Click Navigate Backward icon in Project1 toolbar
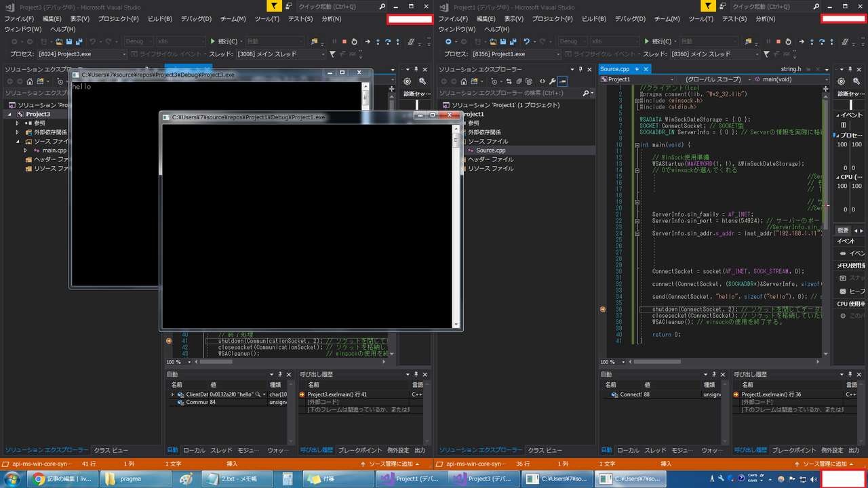 point(448,41)
